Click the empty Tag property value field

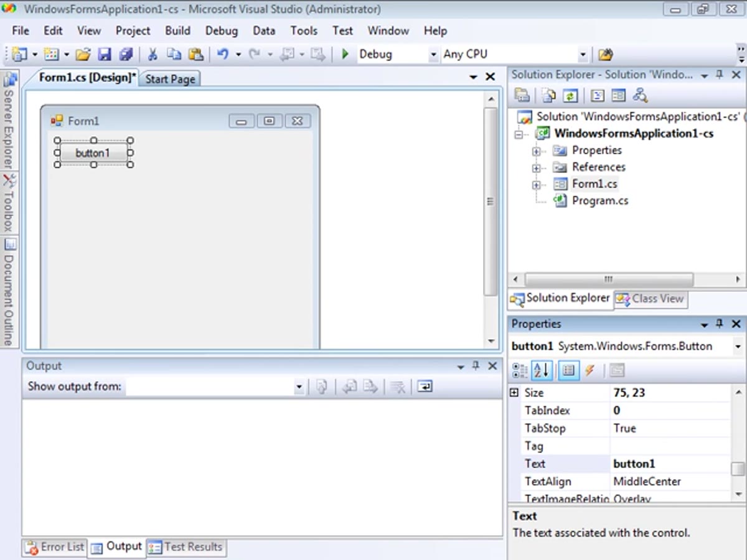pyautogui.click(x=670, y=446)
